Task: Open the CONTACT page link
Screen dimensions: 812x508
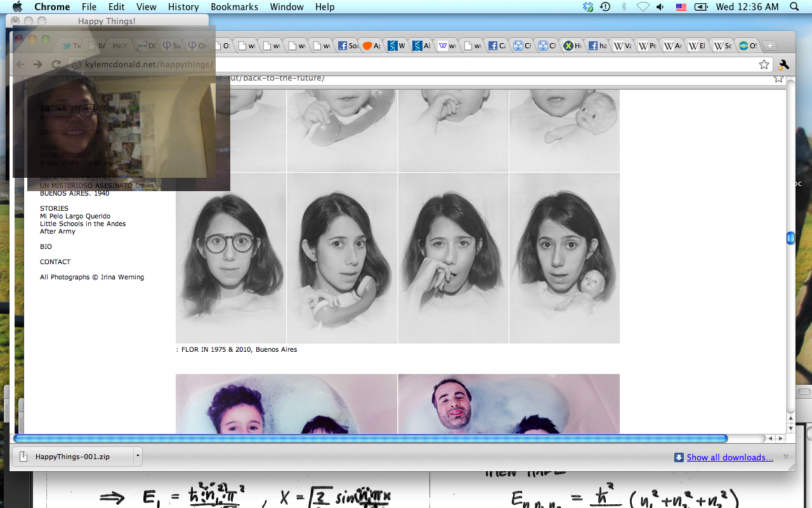Action: (55, 262)
